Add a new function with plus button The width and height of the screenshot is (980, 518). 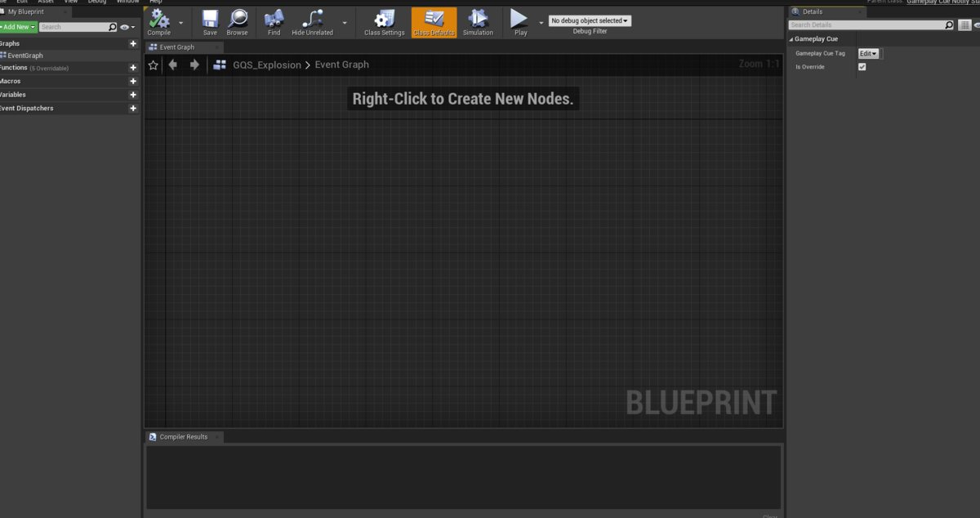click(133, 68)
